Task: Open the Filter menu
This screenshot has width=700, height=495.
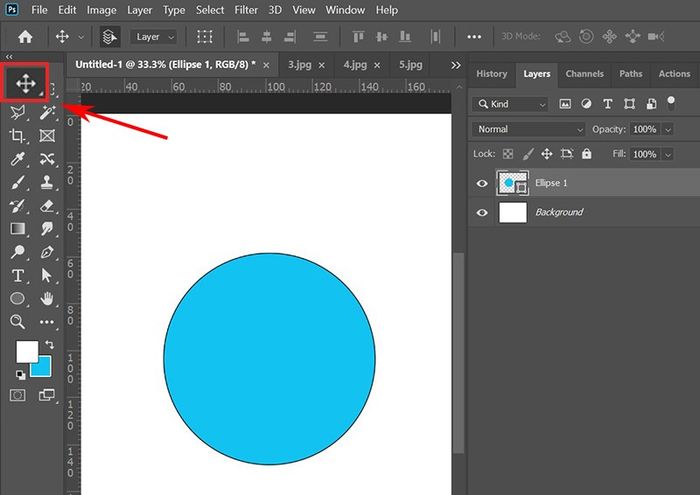Action: 246,10
